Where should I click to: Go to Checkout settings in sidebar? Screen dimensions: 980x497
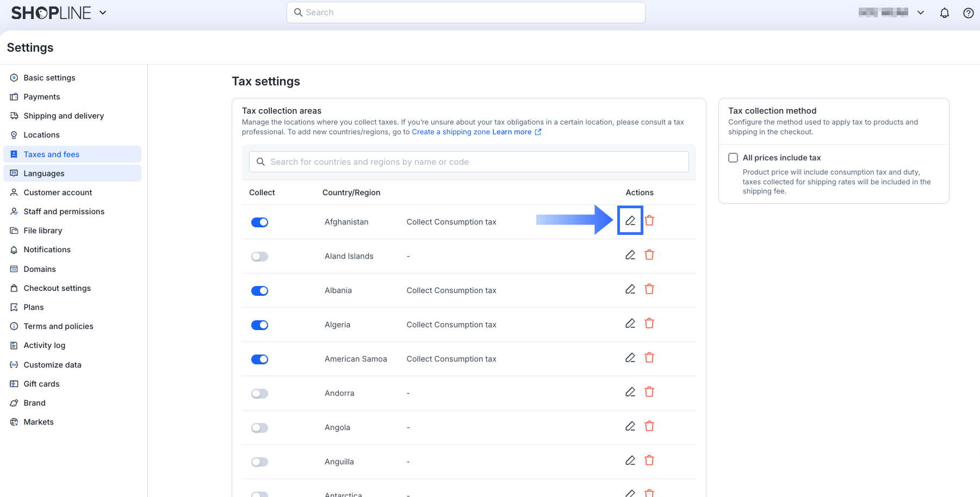tap(57, 288)
